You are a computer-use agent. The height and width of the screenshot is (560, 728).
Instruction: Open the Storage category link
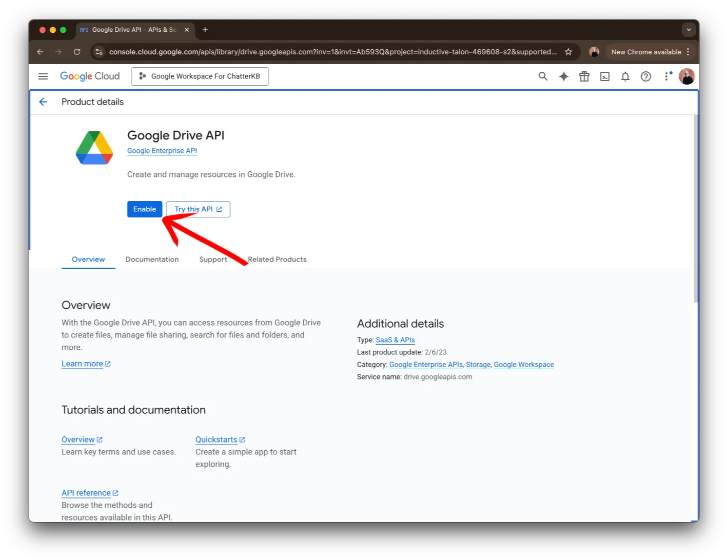[478, 365]
